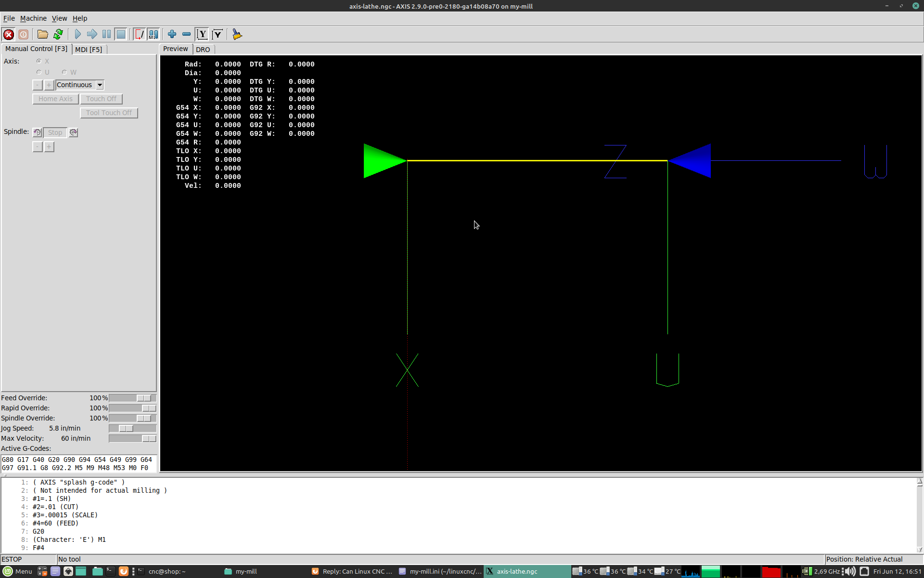Open the Machine menu

tap(33, 18)
